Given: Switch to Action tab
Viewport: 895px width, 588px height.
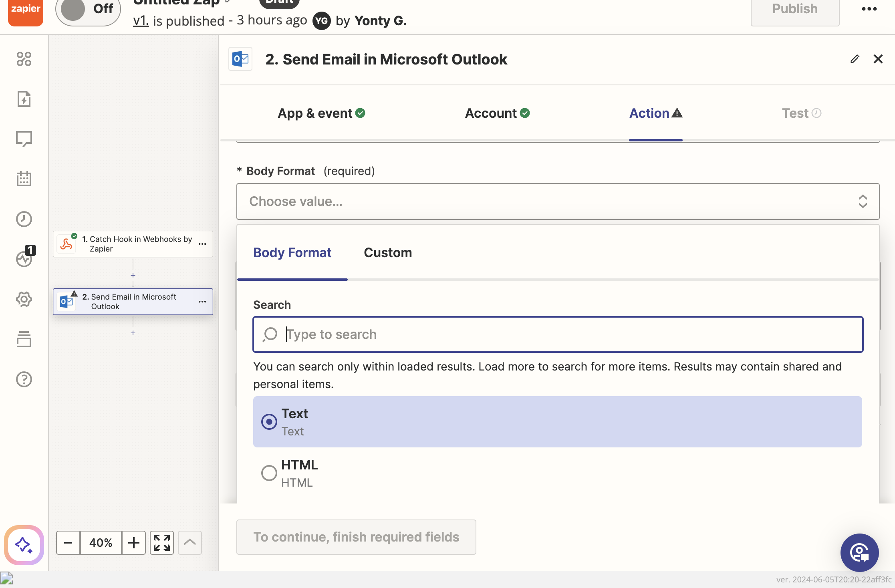Looking at the screenshot, I should (x=656, y=113).
